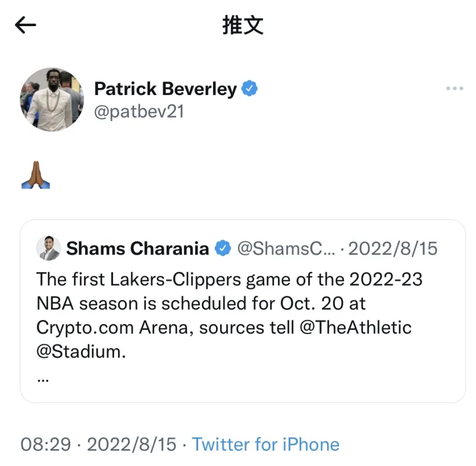Click Patrick Beverley's blue verified badge
The image size is (476, 466).
point(249,89)
